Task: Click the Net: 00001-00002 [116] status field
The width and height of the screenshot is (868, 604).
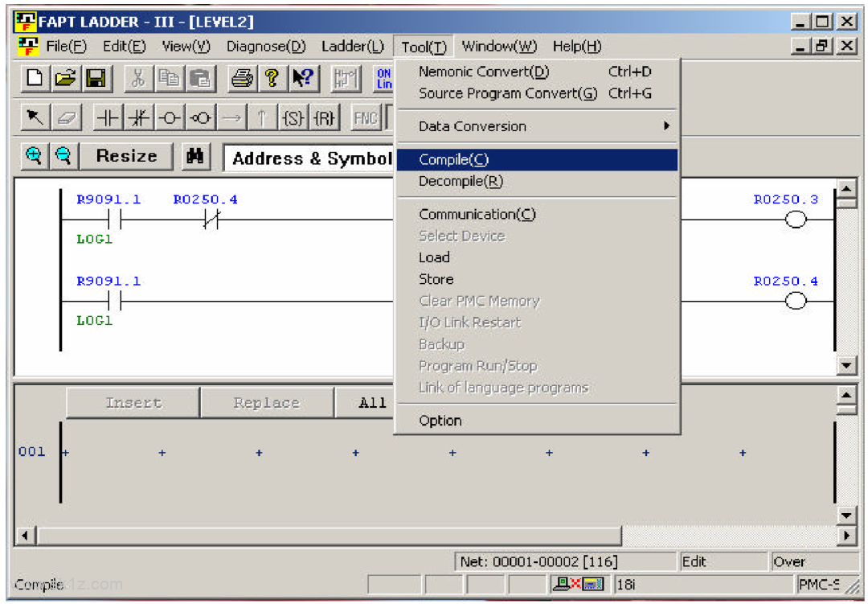Action: (565, 562)
